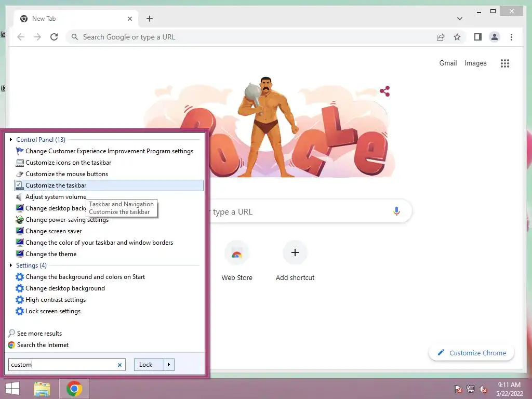Open File Explorer from the taskbar
532x399 pixels.
[42, 389]
